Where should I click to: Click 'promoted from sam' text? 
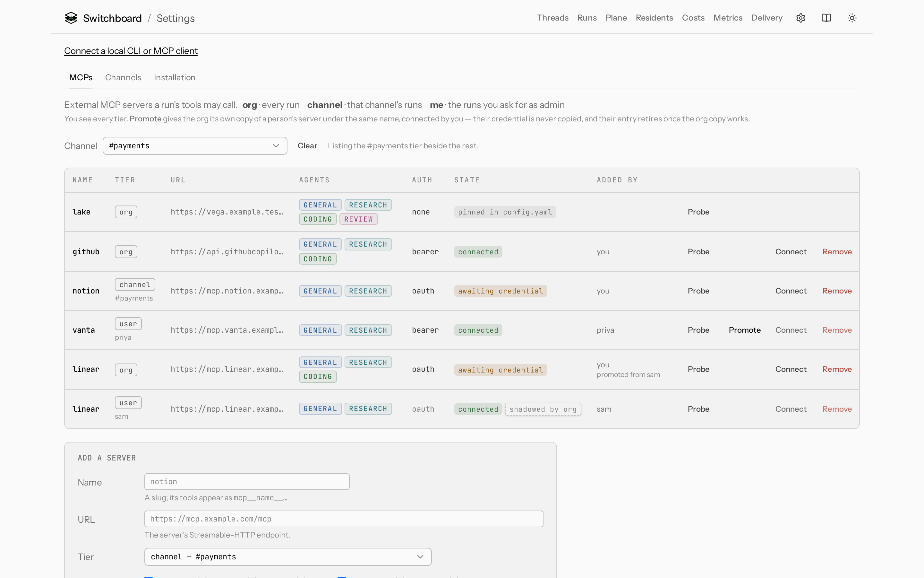628,375
